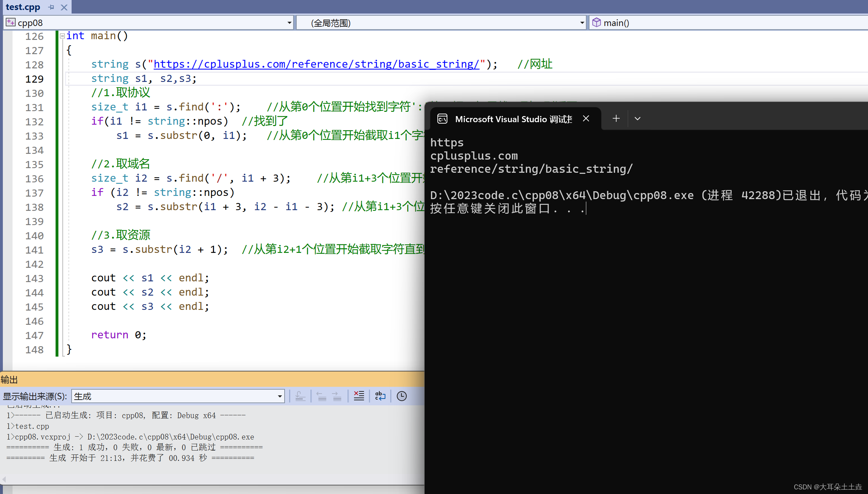868x494 pixels.
Task: Click the main() cube icon
Action: click(x=597, y=22)
